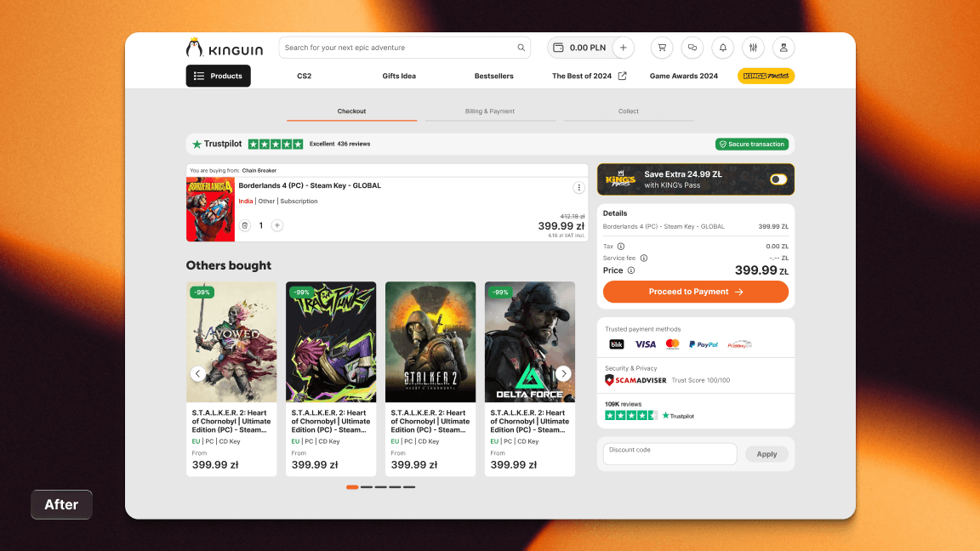Viewport: 980px width, 551px height.
Task: Open the three-dot menu on Borderlands 4 item
Action: tap(579, 187)
